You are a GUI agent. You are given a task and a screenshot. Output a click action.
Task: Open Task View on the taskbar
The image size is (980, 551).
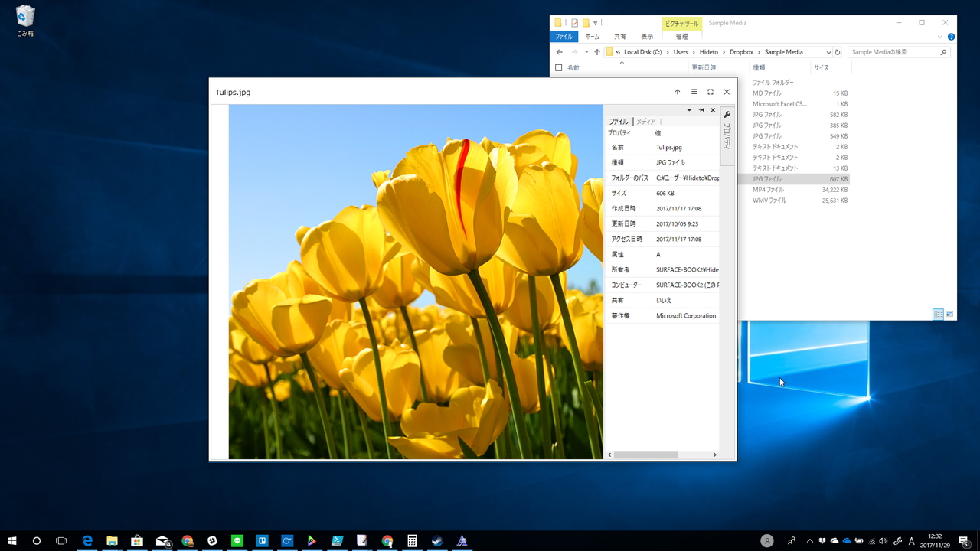point(61,541)
